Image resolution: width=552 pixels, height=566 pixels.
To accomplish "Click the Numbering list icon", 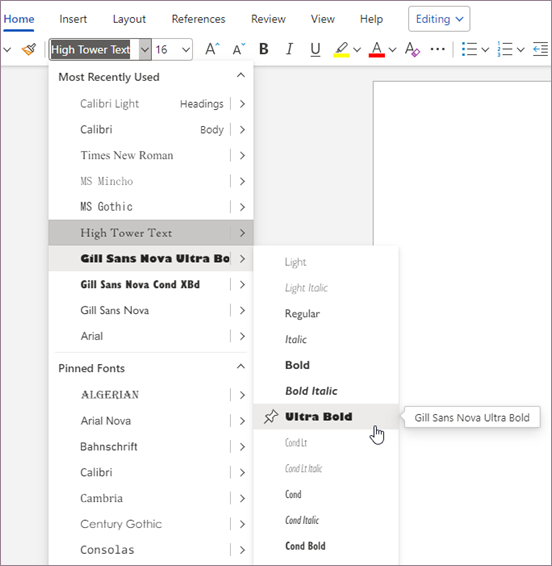I will (x=505, y=49).
